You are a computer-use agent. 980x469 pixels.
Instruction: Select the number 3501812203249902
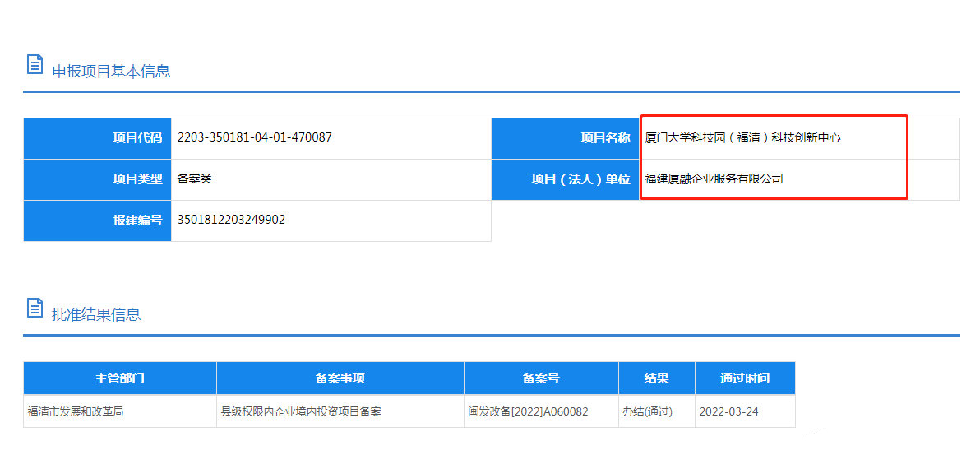[231, 221]
